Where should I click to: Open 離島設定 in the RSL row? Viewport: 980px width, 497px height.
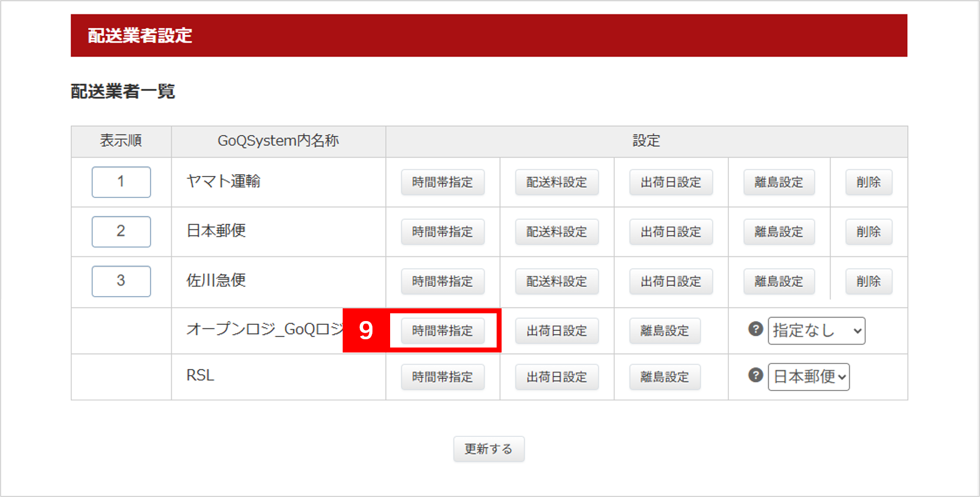click(x=664, y=377)
